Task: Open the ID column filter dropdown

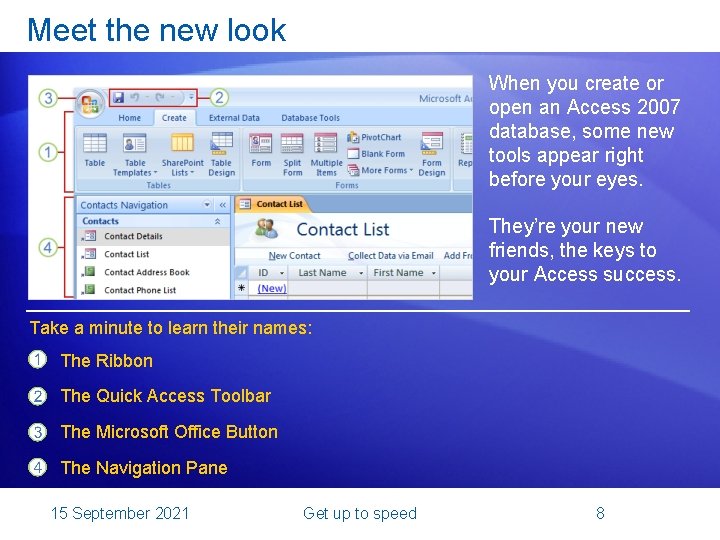Action: pyautogui.click(x=282, y=273)
